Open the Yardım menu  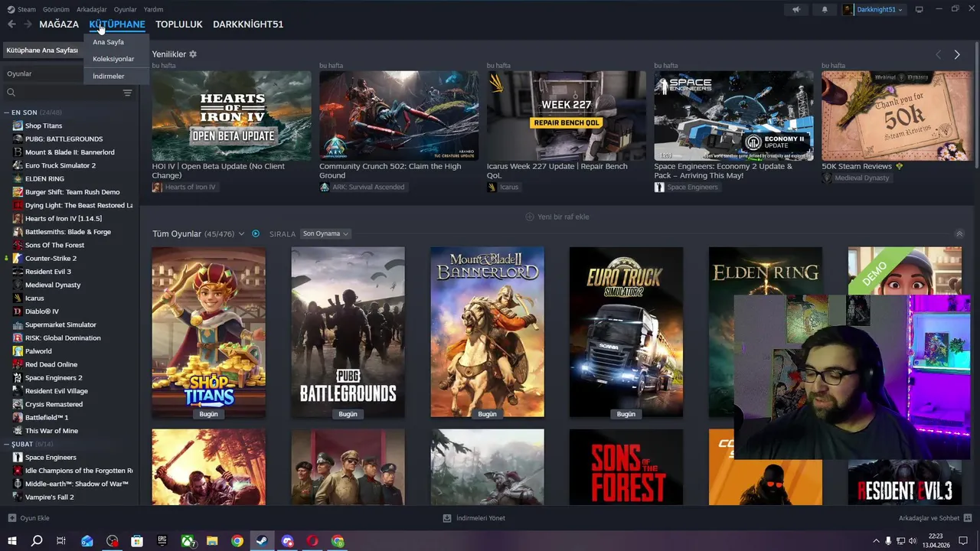pyautogui.click(x=153, y=9)
